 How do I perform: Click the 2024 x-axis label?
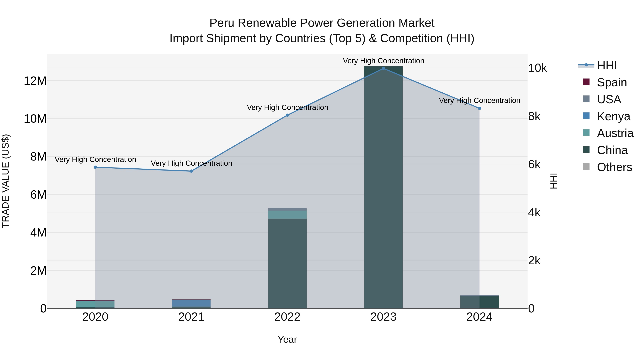click(479, 317)
